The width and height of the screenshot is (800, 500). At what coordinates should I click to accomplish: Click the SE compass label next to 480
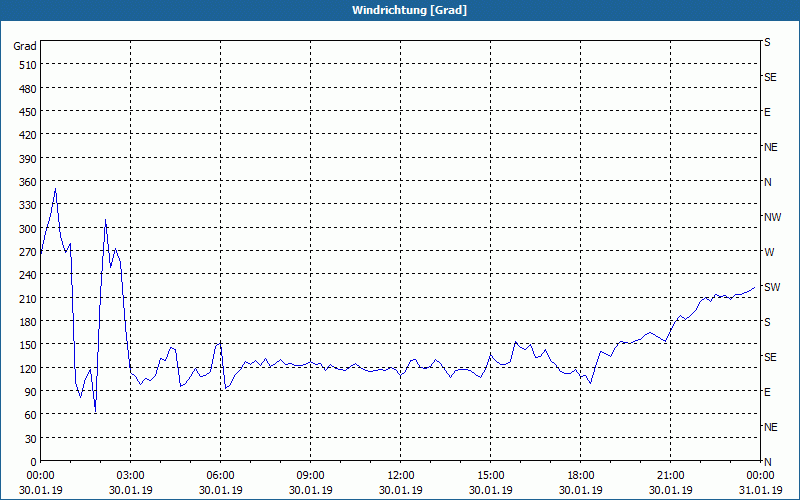[770, 78]
